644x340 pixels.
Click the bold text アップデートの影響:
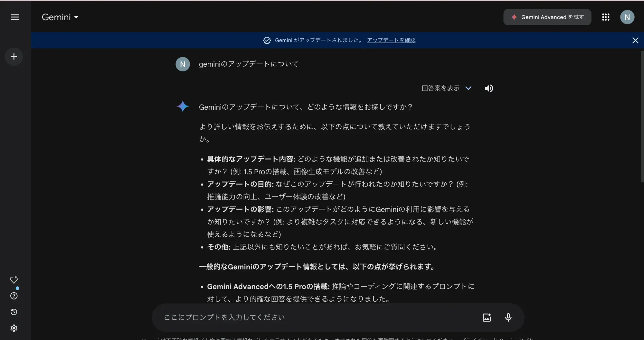240,209
